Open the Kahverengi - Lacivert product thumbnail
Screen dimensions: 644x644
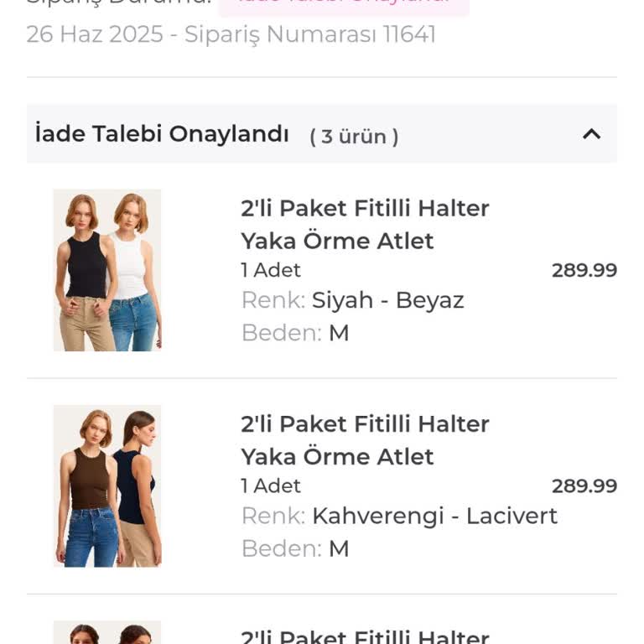[107, 486]
